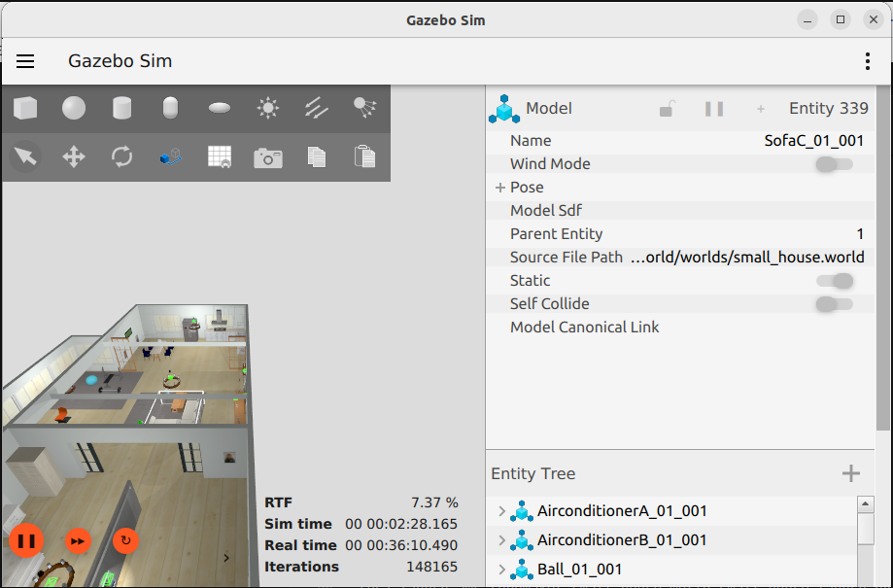Add a capsule shape to the scene
The height and width of the screenshot is (588, 893).
[x=171, y=108]
